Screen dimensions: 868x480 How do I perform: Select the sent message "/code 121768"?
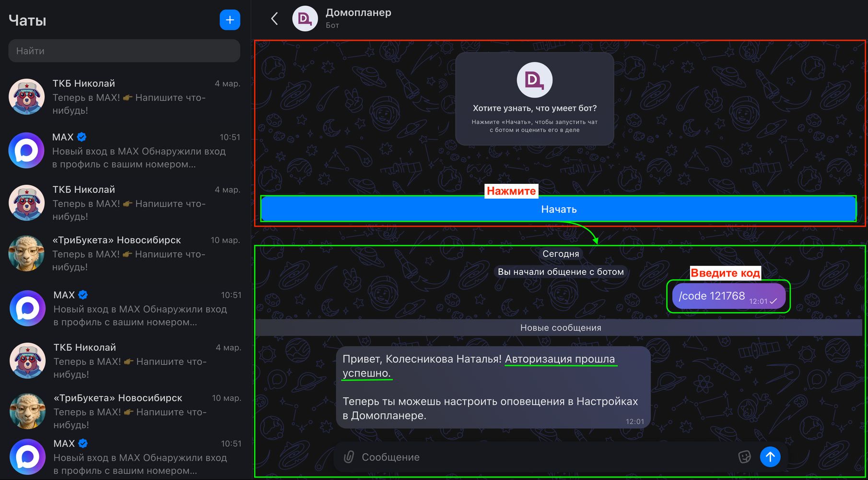click(x=729, y=296)
